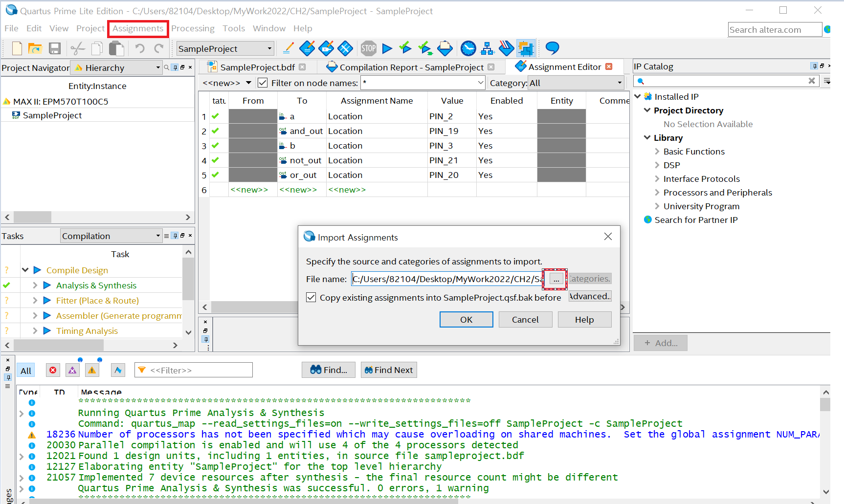The image size is (844, 504).
Task: Click the File name input field
Action: point(447,279)
